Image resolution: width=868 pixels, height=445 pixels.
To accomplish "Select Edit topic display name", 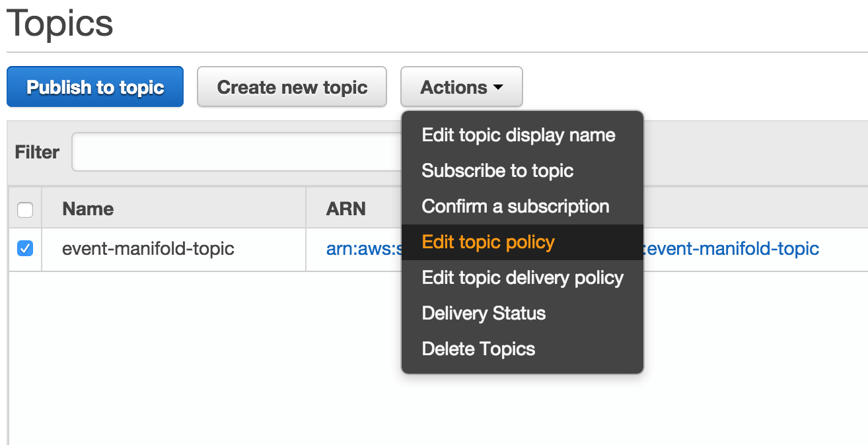I will coord(518,135).
